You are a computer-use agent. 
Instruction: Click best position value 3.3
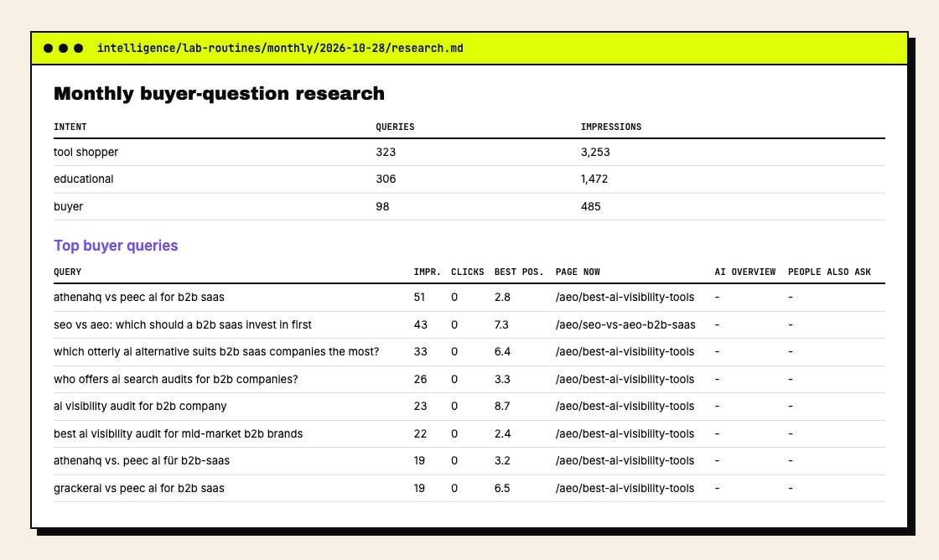[502, 379]
